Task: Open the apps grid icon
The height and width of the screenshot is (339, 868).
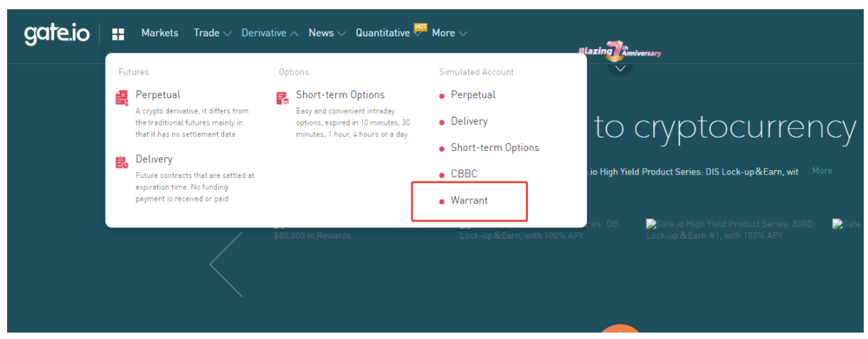Action: pyautogui.click(x=118, y=33)
